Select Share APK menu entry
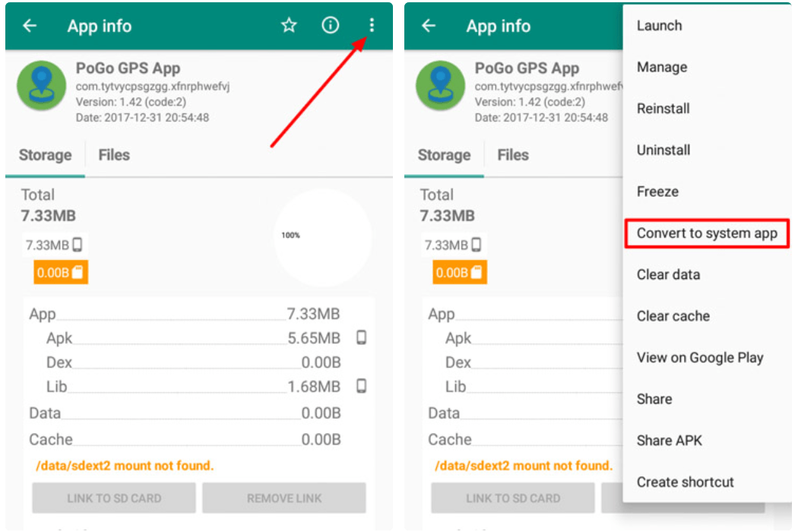Image resolution: width=798 pixels, height=532 pixels. click(x=706, y=440)
